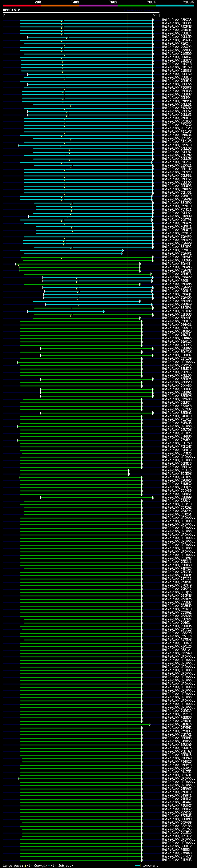This screenshot has height=868, width=197.
Task: Select hit label UniRef100_O77478
Action: (x=177, y=857)
